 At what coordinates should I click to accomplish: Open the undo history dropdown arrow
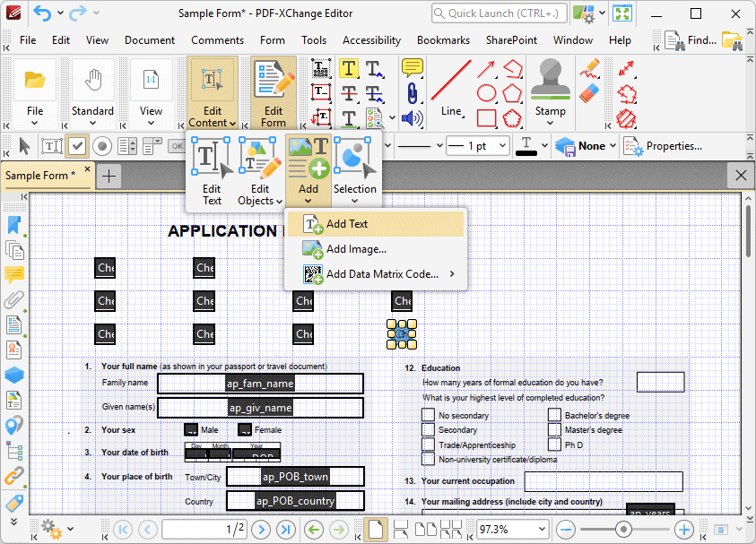tap(60, 13)
